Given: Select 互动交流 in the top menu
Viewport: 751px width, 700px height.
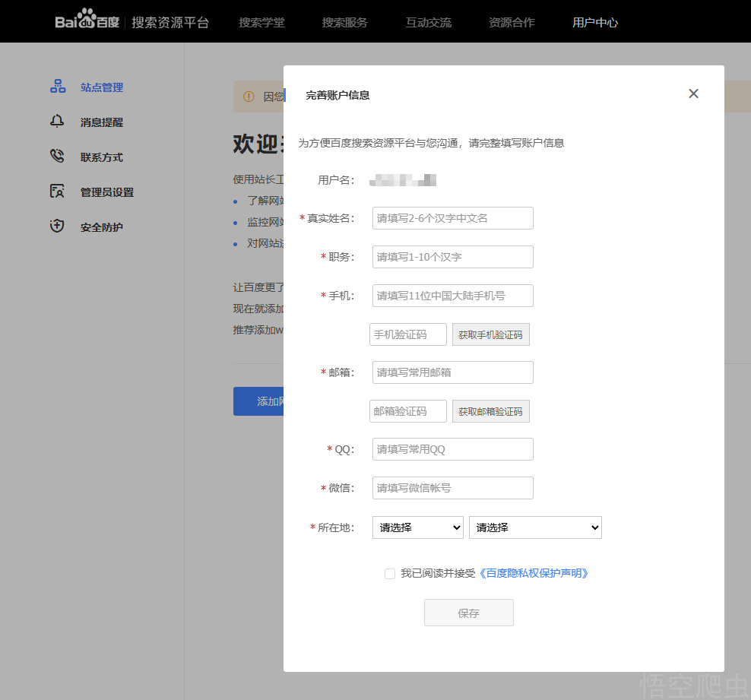Looking at the screenshot, I should (x=428, y=23).
